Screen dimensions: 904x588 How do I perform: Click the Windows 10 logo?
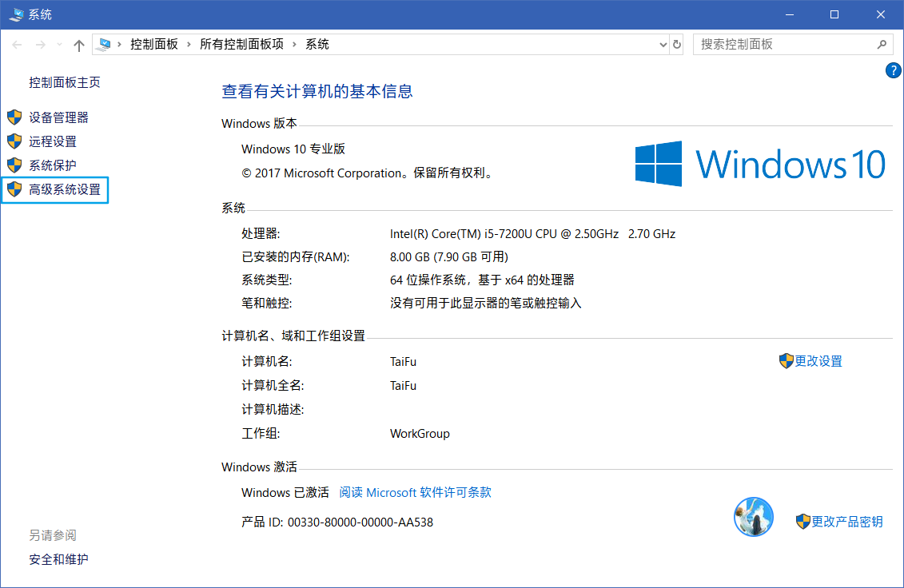click(x=760, y=165)
